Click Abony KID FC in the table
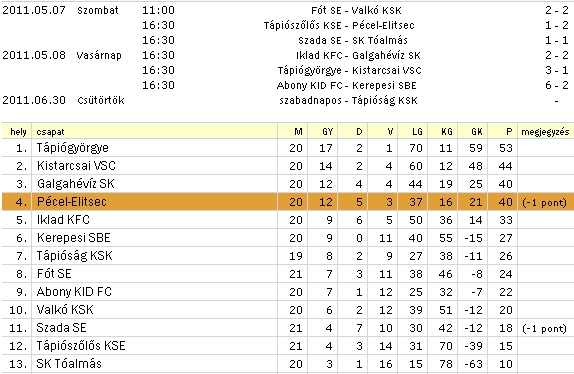The width and height of the screenshot is (574, 374). click(x=74, y=292)
